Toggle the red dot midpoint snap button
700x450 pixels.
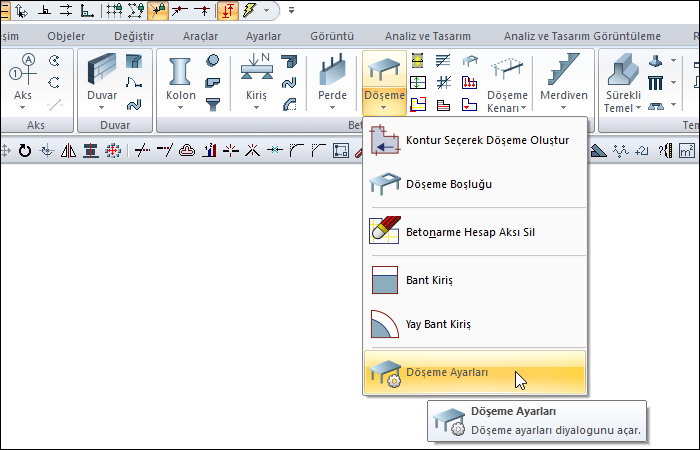[x=202, y=10]
